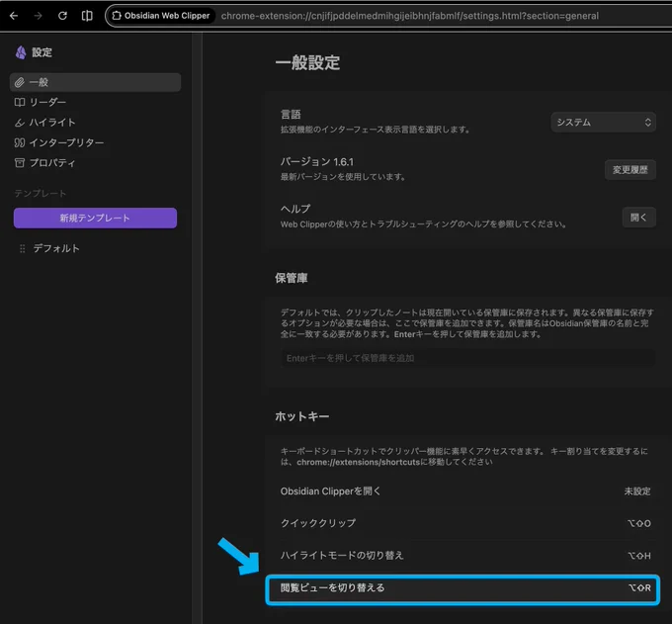The width and height of the screenshot is (672, 624).
Task: Click the book icon beside リーダー
Action: click(20, 102)
